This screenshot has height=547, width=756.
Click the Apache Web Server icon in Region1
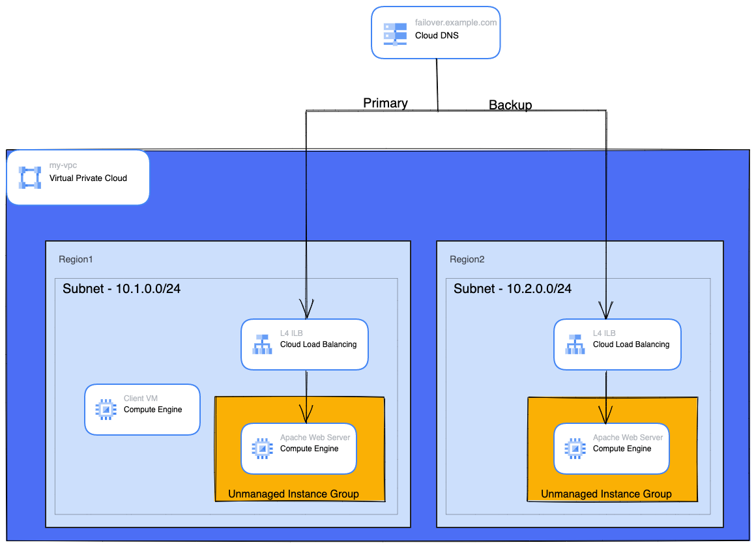click(x=261, y=448)
